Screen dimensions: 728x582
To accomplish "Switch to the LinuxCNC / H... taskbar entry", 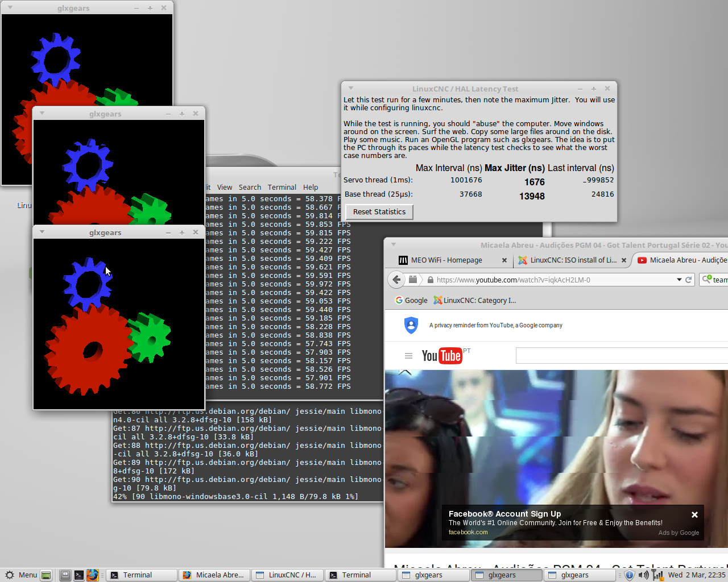I will (x=287, y=575).
